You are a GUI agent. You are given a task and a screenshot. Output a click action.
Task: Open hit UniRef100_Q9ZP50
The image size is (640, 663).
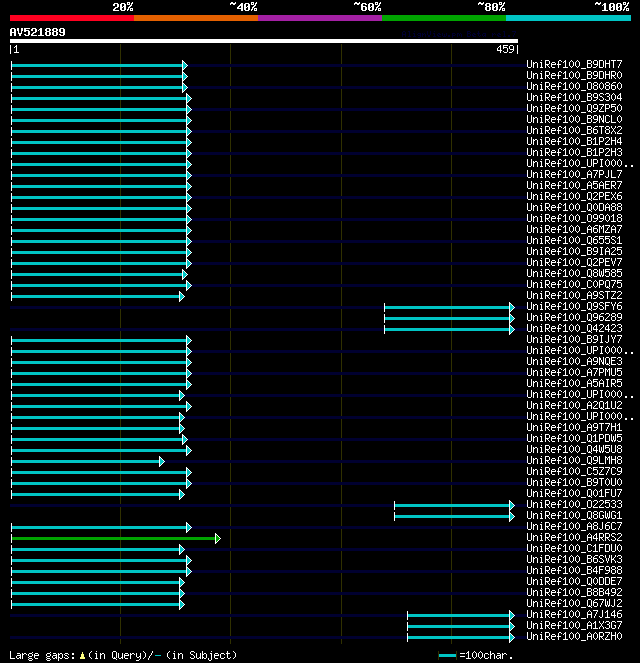pyautogui.click(x=574, y=108)
